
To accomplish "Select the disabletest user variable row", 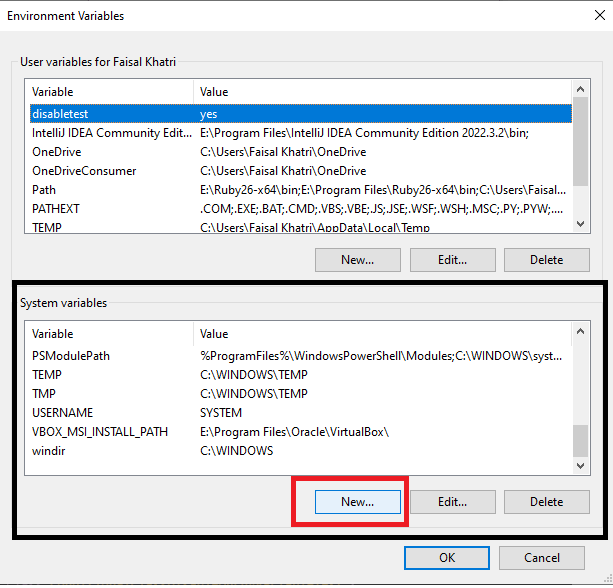I will 301,114.
